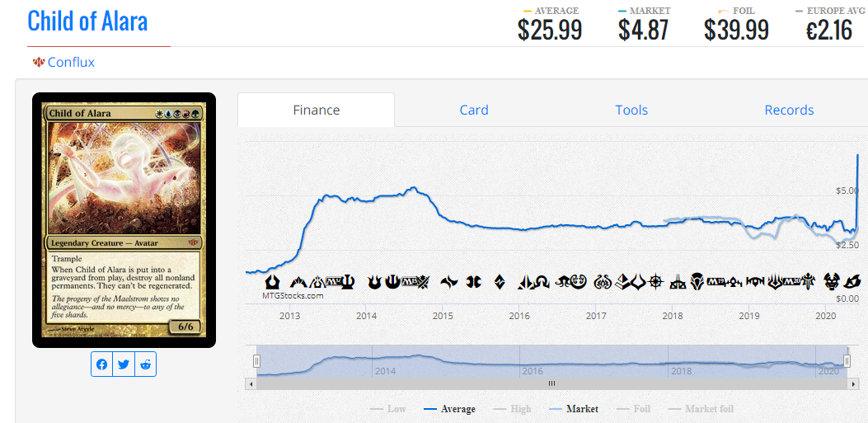Click the Hour of Devastation horns icon
Image resolution: width=868 pixels, height=423 pixels.
click(x=638, y=282)
